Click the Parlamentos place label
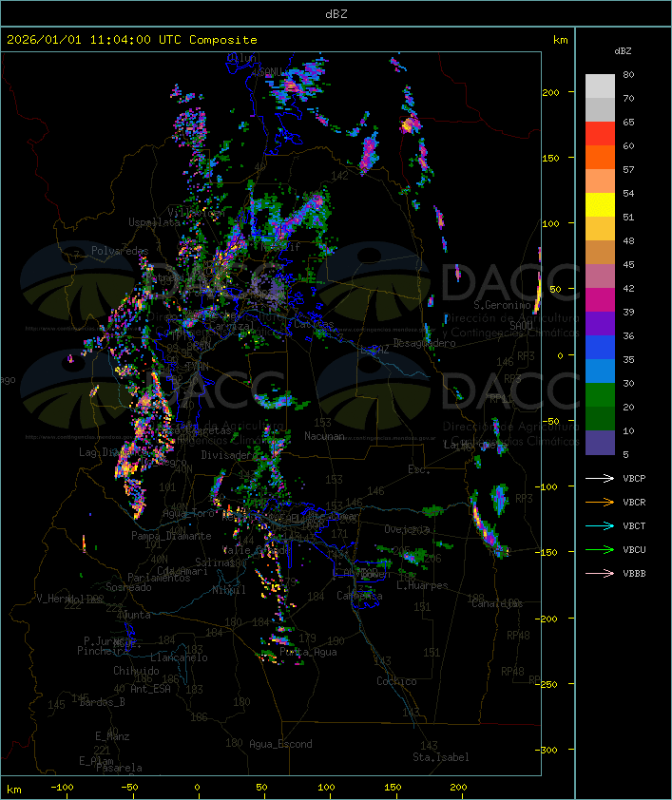Viewport: 672px width, 800px height. (159, 578)
